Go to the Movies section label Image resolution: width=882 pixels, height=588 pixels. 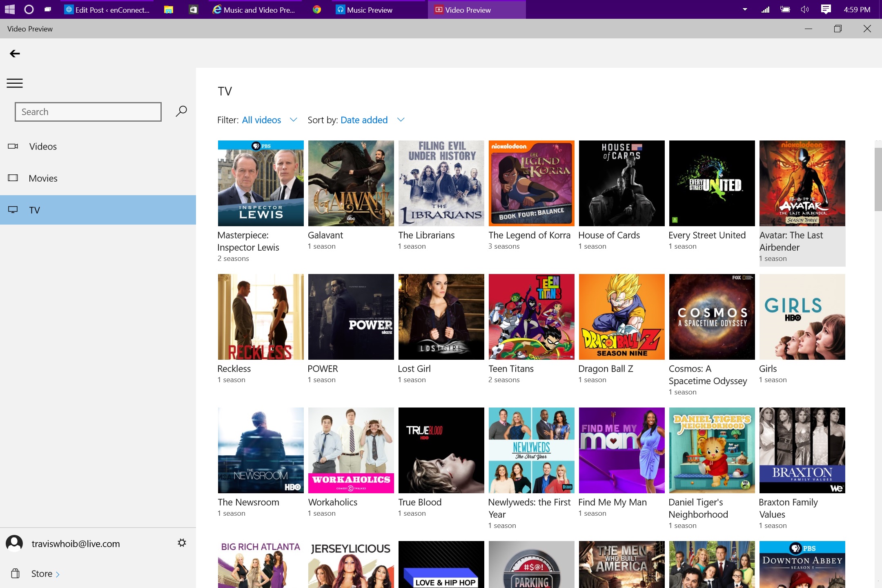coord(43,178)
